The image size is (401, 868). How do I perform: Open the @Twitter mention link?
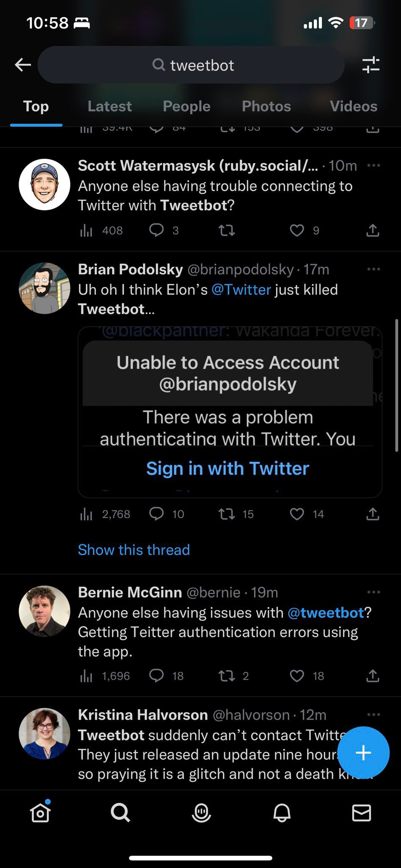[241, 289]
